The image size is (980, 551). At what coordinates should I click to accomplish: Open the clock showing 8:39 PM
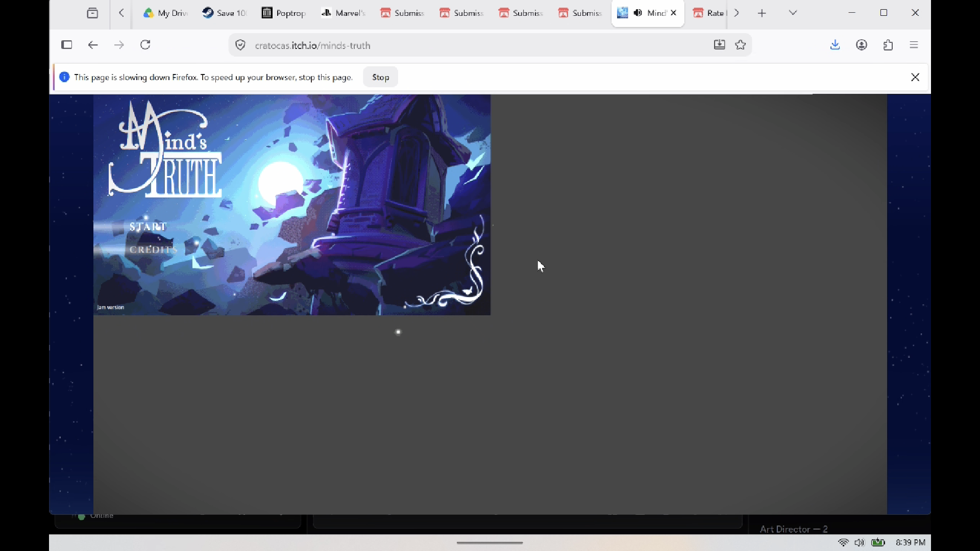(911, 542)
